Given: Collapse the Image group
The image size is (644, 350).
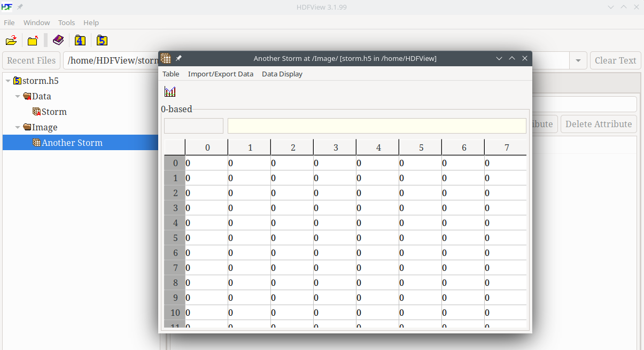Looking at the screenshot, I should [x=18, y=128].
